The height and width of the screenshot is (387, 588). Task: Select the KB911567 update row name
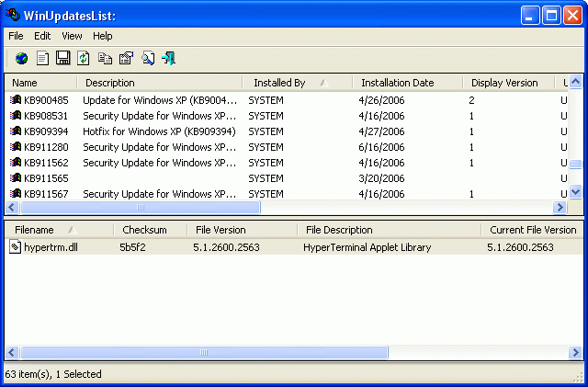46,194
